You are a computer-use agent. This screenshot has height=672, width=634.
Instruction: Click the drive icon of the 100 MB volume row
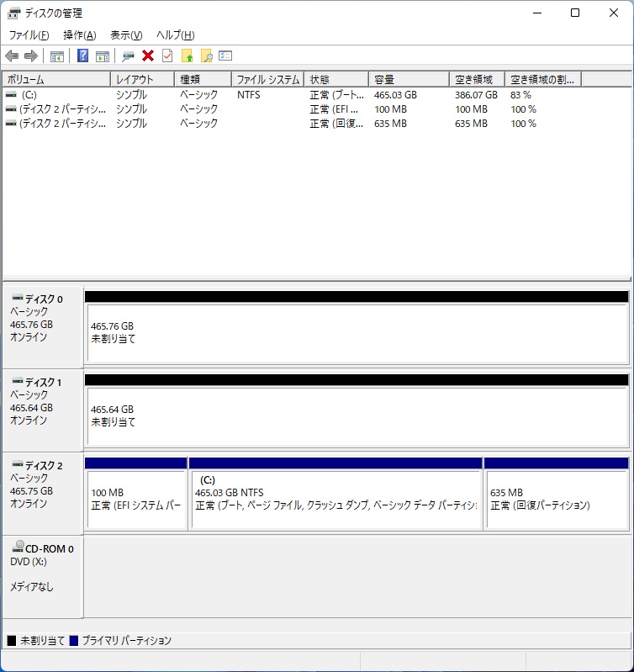coord(11,109)
